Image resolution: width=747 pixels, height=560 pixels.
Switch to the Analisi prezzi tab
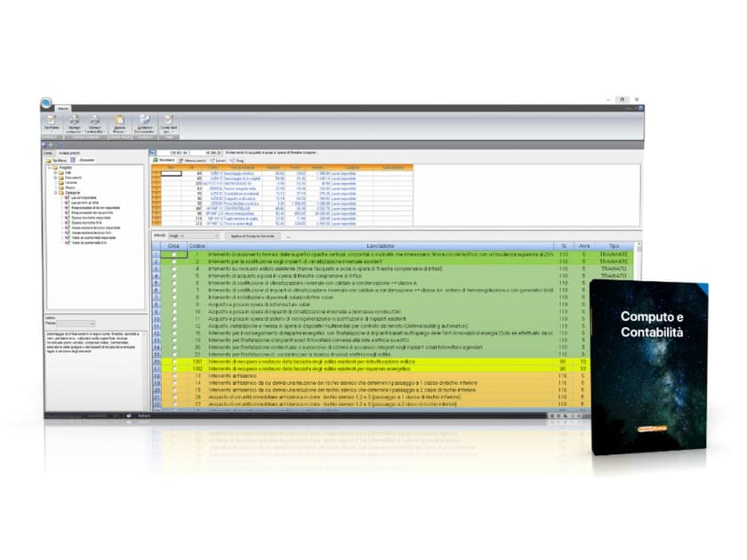tap(69, 153)
